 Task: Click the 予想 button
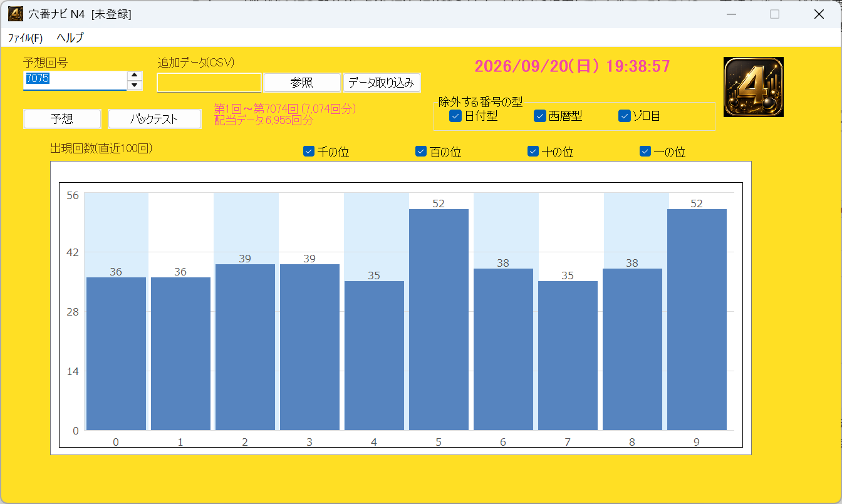[x=62, y=119]
